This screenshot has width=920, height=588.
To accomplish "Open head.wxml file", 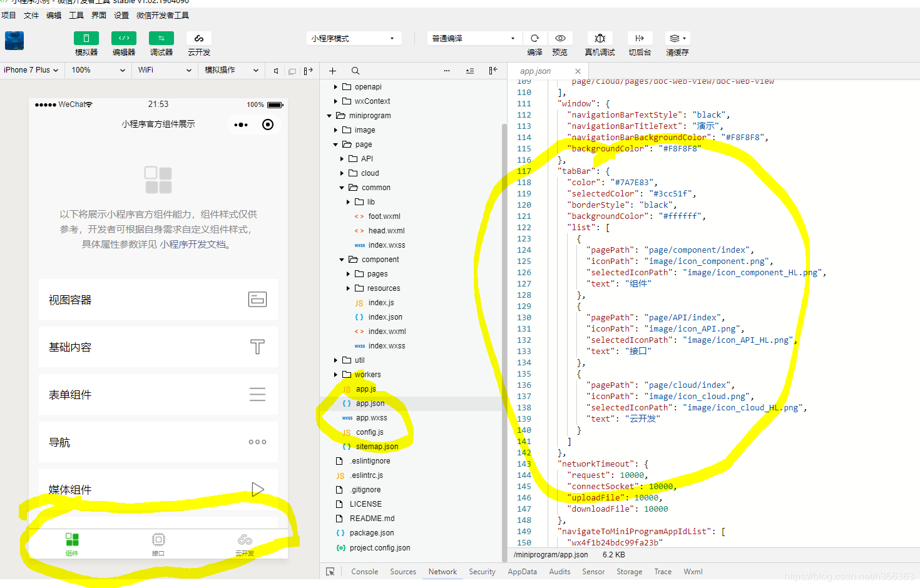I will (x=386, y=231).
